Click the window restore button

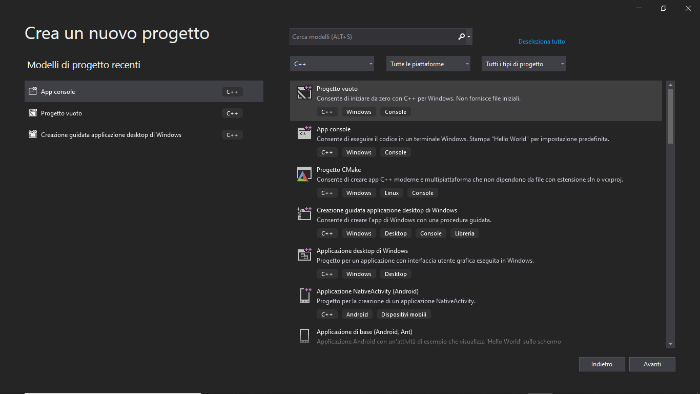[663, 8]
